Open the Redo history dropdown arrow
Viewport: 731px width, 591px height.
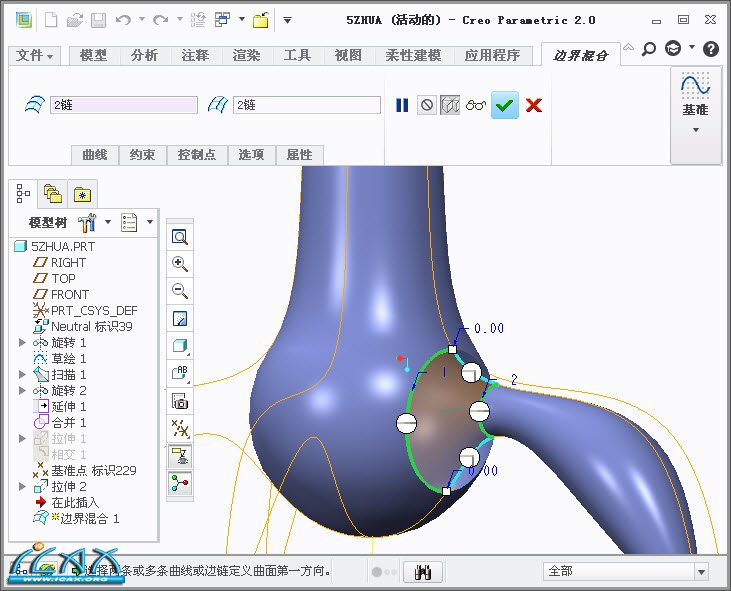(179, 20)
